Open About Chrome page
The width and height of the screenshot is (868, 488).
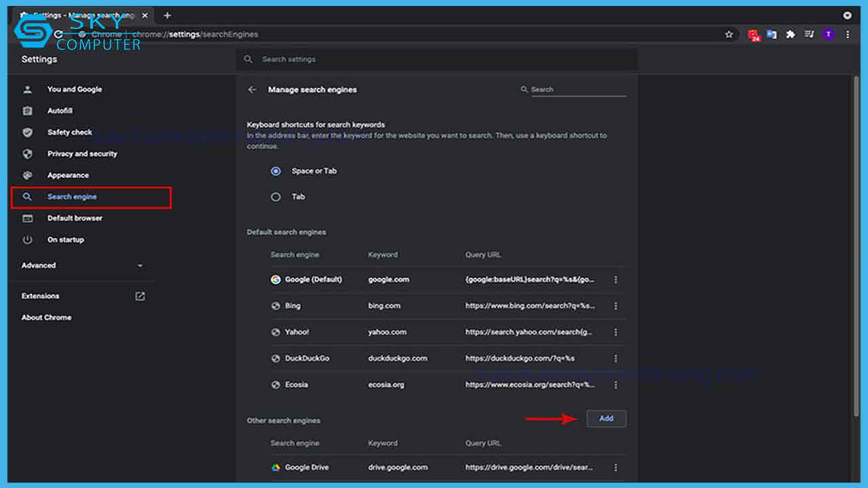46,317
